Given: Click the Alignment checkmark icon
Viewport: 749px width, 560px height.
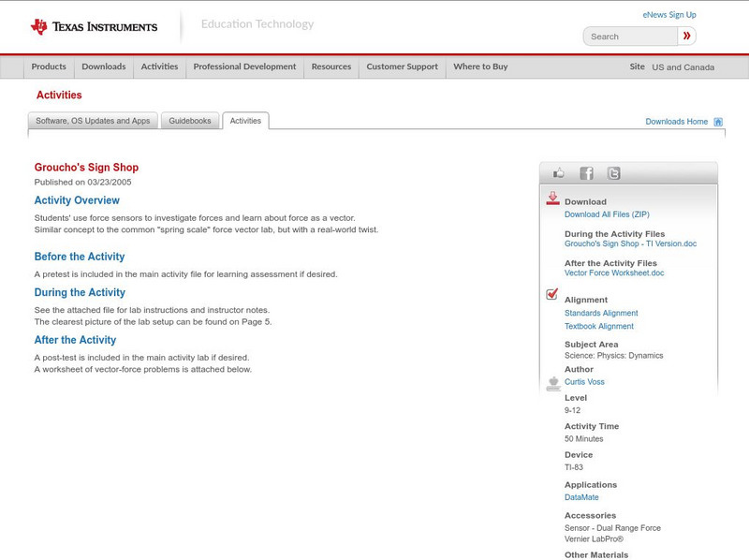Looking at the screenshot, I should click(552, 295).
